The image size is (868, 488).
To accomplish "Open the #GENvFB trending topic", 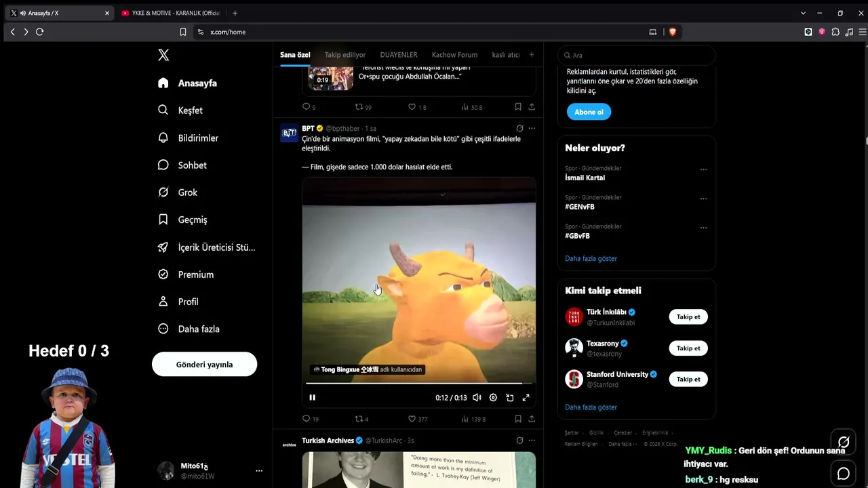I will (x=579, y=207).
